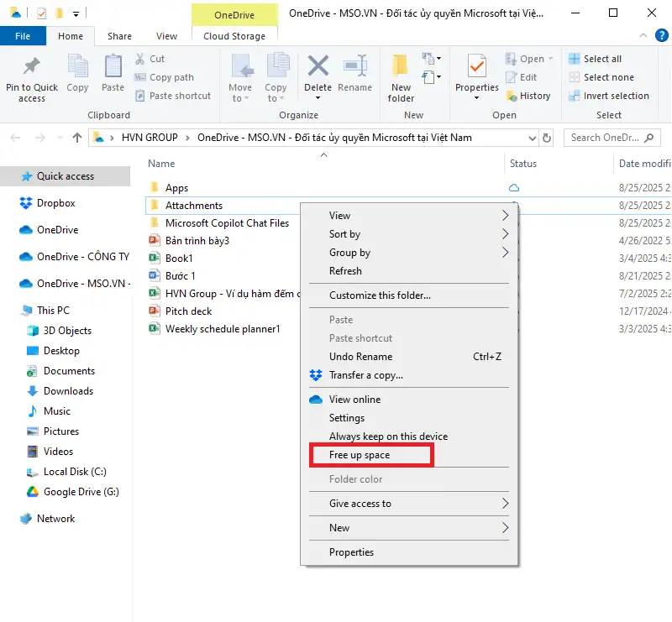The height and width of the screenshot is (622, 672).
Task: Click refresh icon beside address bar
Action: click(547, 138)
